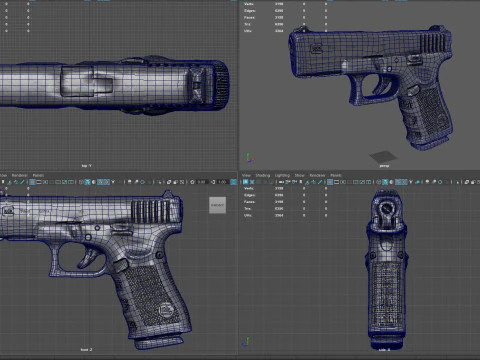This screenshot has height=360, width=480.
Task: Open the Lighting menu in side panel
Action: pyautogui.click(x=282, y=175)
